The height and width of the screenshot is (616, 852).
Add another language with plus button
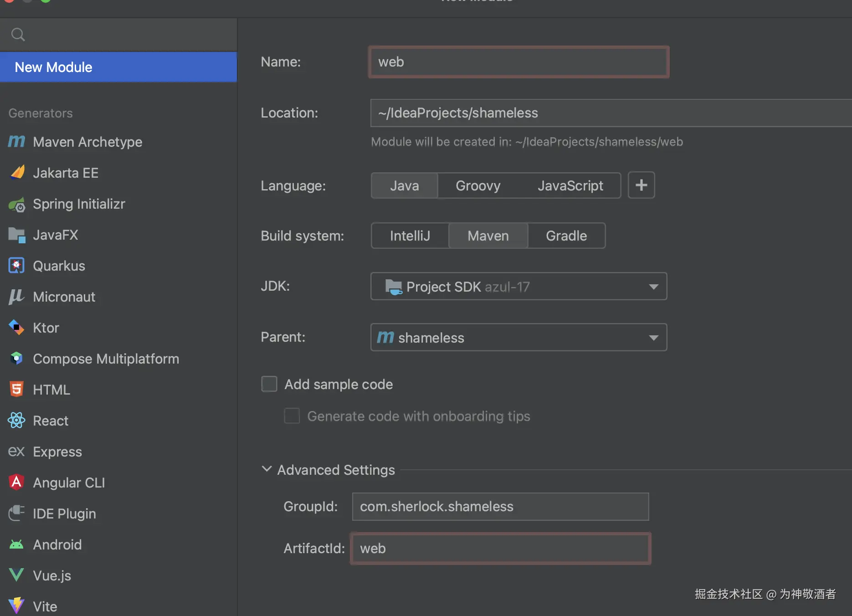point(641,185)
